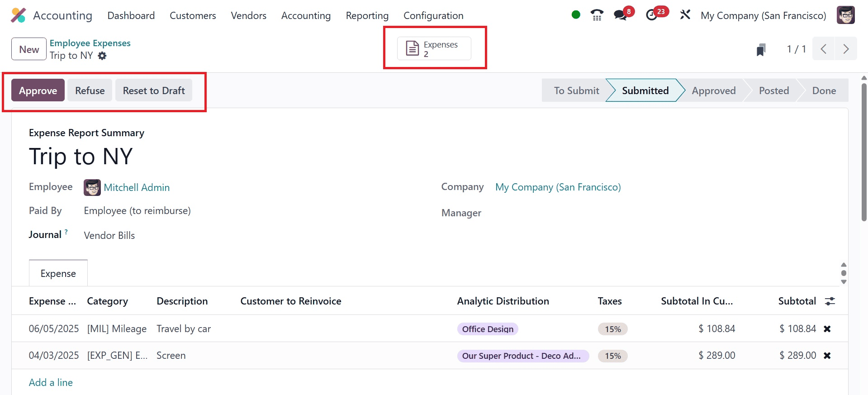Click the bookmark icon near pager
Viewport: 868px width, 395px height.
[761, 49]
